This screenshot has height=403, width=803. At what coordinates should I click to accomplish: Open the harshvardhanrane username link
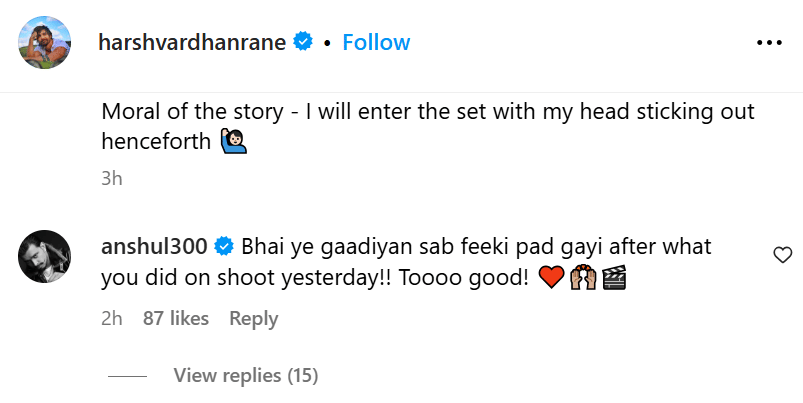click(x=193, y=42)
